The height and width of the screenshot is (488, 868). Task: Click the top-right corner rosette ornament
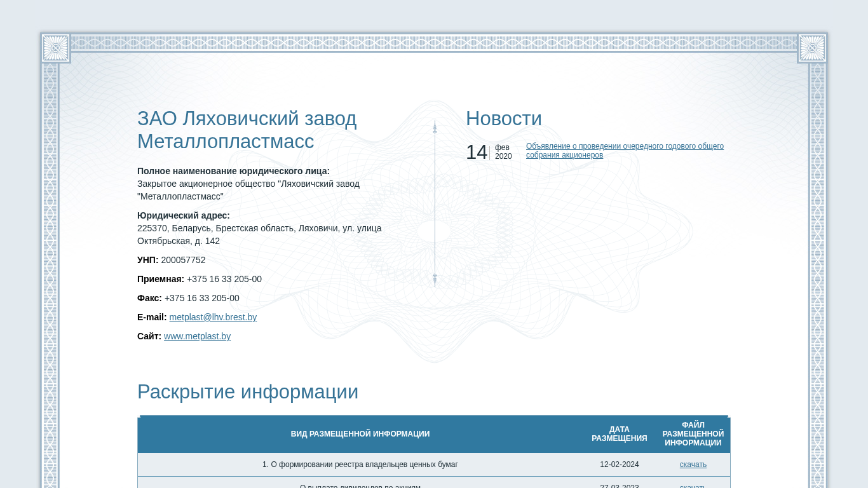coord(812,48)
